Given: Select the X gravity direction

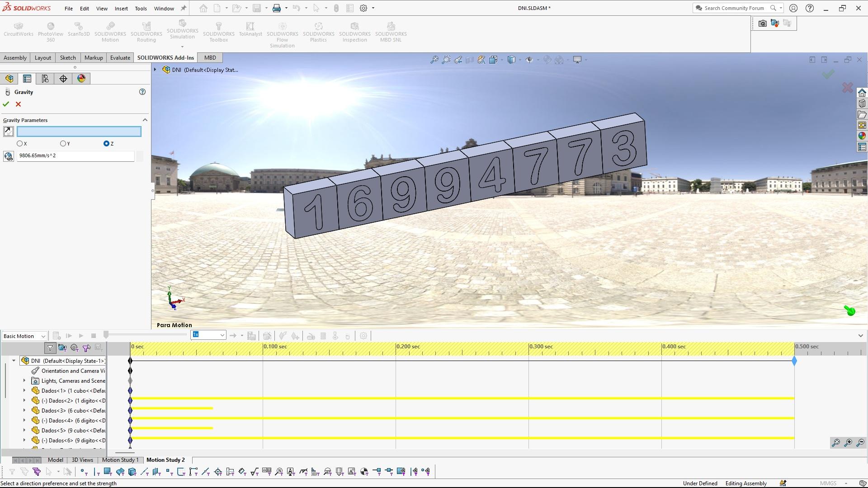Looking at the screenshot, I should point(19,144).
